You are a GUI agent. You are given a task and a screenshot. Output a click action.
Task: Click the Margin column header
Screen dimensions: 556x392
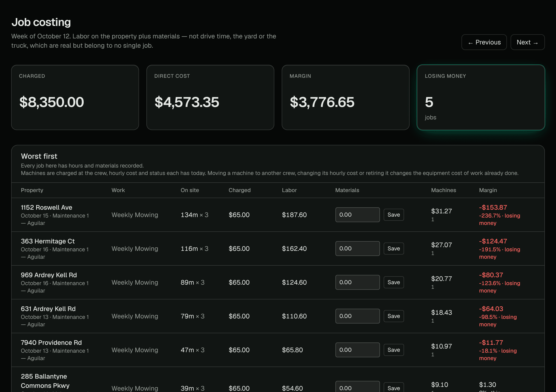(488, 190)
